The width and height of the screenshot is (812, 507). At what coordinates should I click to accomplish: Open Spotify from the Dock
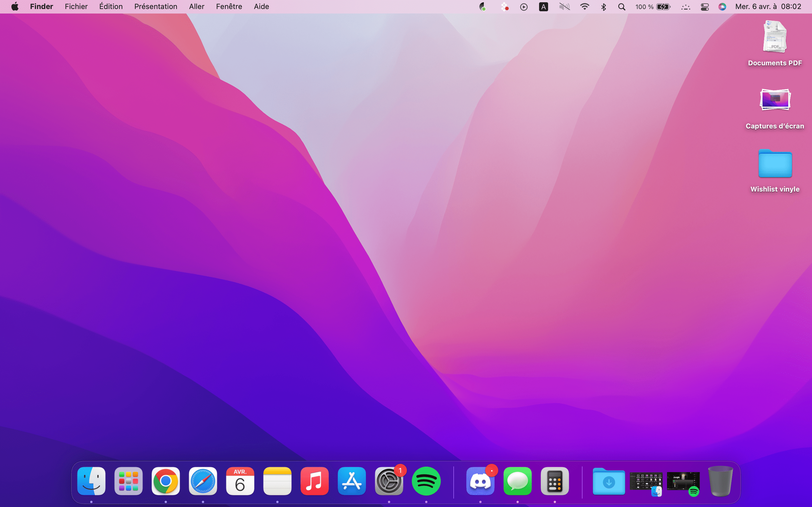pos(426,481)
